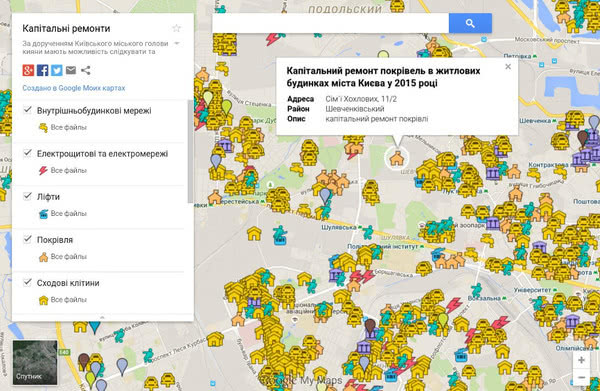The width and height of the screenshot is (600, 391).
Task: Open Все файлы under Внутрішньобудинкові мережі
Action: click(68, 127)
